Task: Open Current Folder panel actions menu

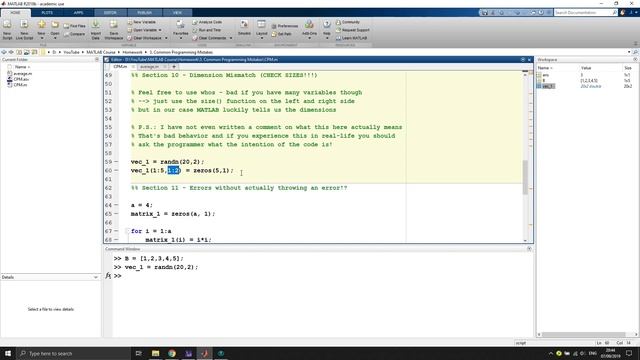Action: [x=97, y=60]
